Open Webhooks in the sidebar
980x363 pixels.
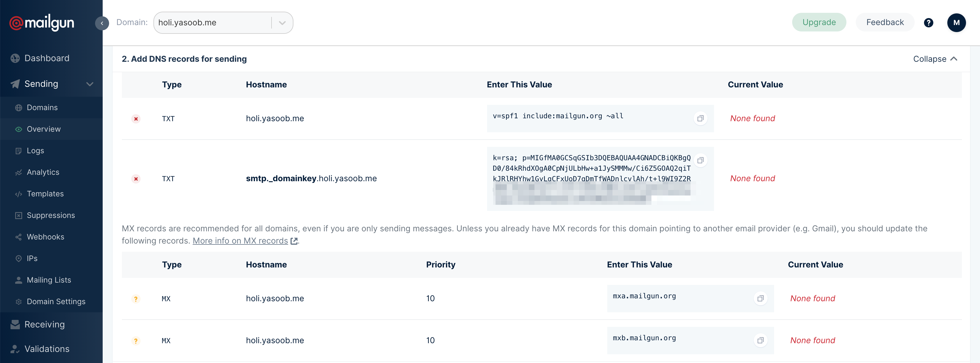tap(45, 237)
